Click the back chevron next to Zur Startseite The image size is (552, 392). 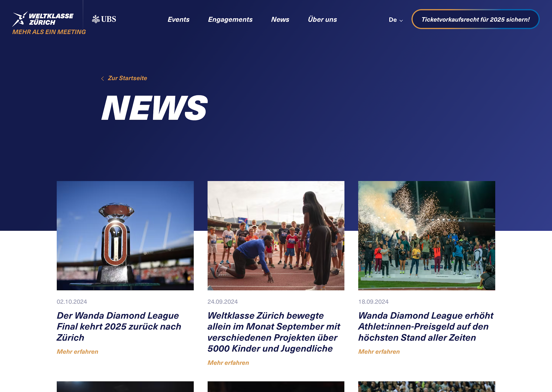coord(102,79)
